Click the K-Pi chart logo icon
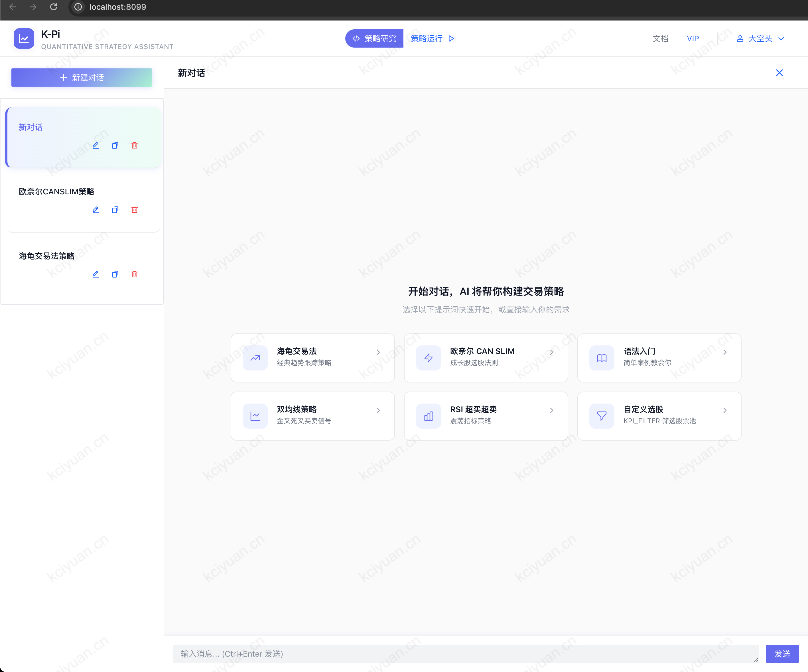 click(x=24, y=38)
